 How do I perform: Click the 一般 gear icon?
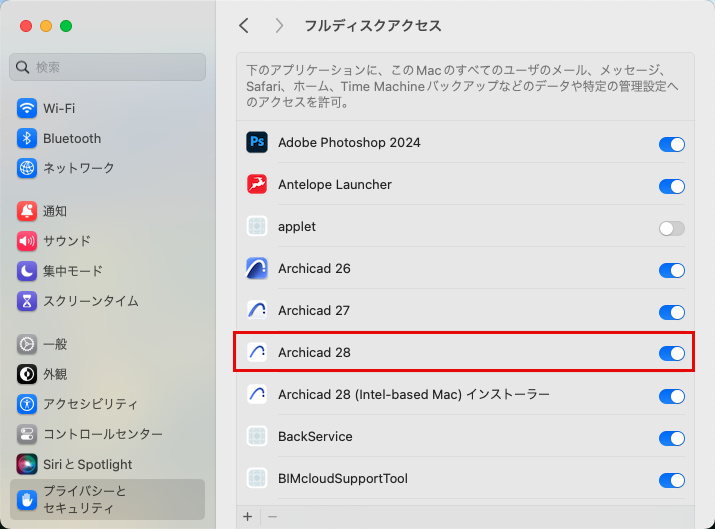click(x=27, y=344)
